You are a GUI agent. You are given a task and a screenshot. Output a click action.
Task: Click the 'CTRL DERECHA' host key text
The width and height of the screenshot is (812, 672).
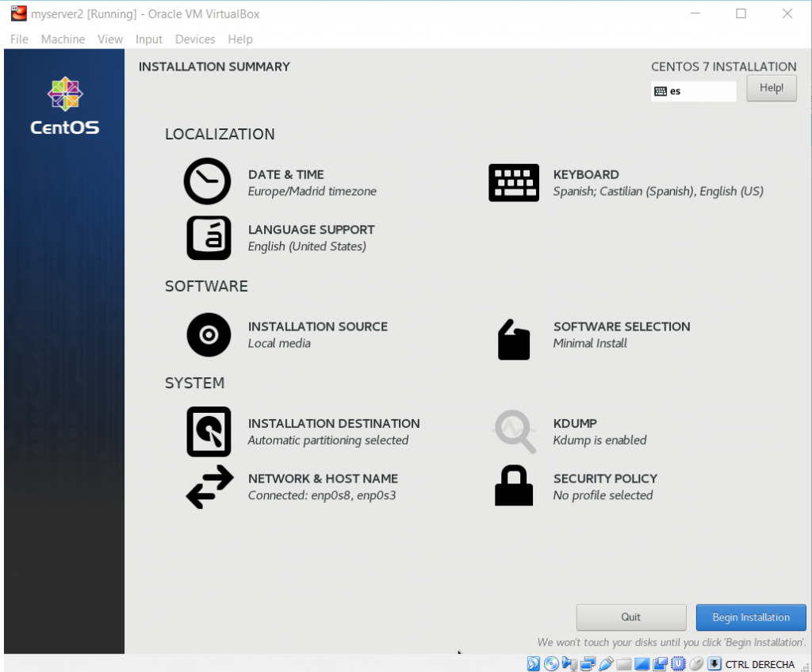click(760, 664)
